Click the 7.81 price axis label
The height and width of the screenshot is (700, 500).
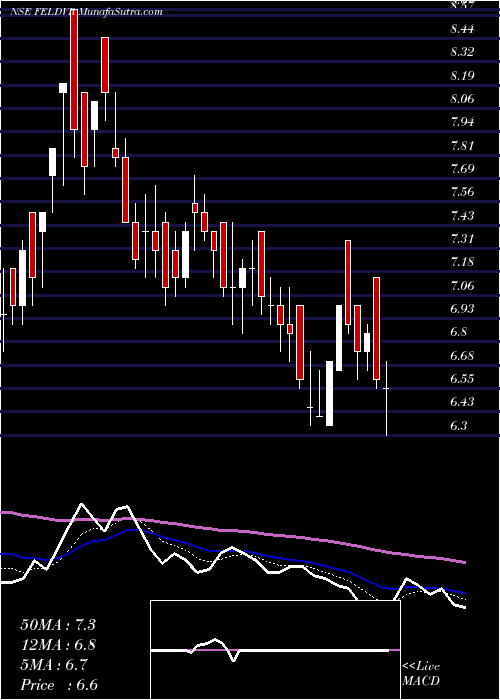pos(462,146)
